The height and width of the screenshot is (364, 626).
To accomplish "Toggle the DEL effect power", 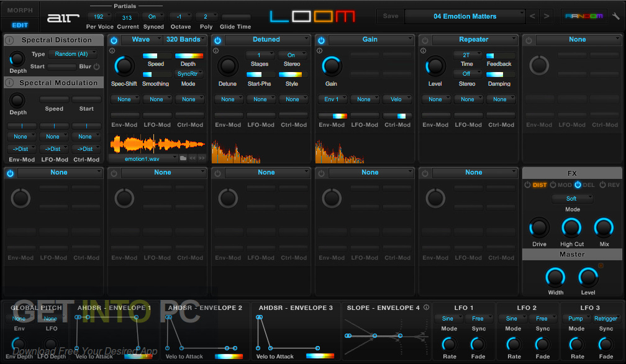I will (x=578, y=184).
